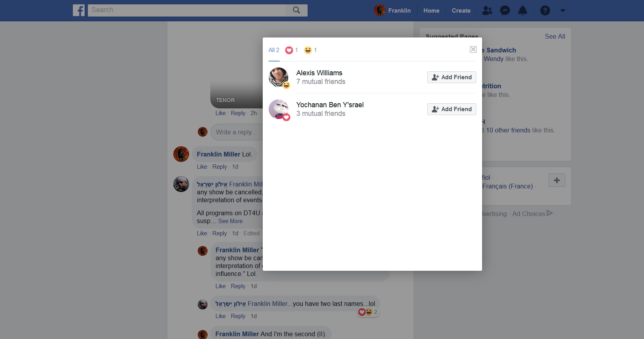The height and width of the screenshot is (339, 644).
Task: Filter by the Love reaction tab
Action: click(x=291, y=50)
